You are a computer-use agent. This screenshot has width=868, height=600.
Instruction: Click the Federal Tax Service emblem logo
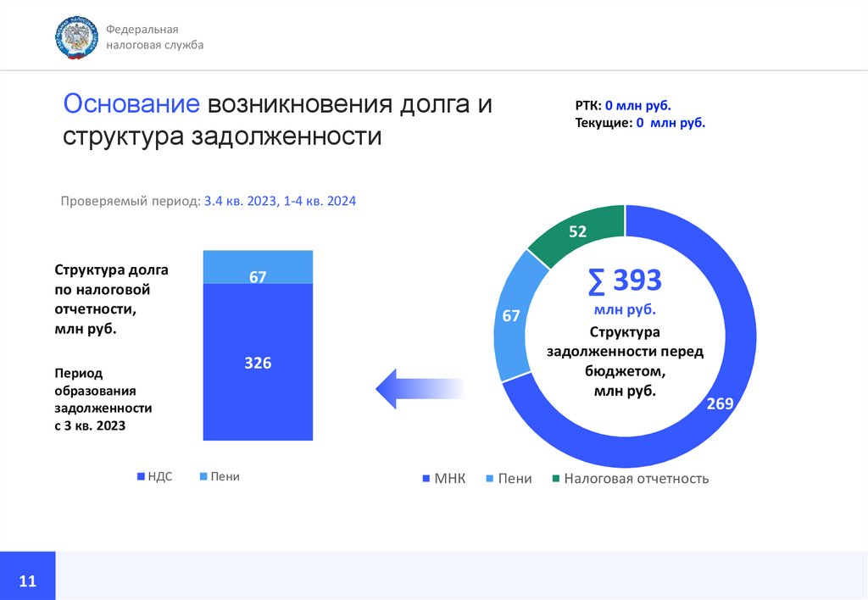[76, 37]
